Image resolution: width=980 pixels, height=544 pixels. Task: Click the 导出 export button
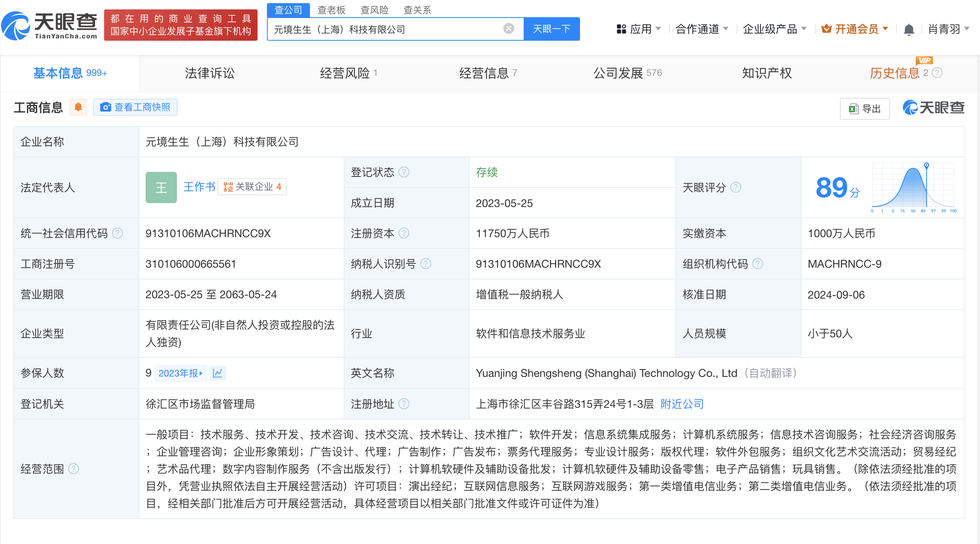(x=865, y=109)
